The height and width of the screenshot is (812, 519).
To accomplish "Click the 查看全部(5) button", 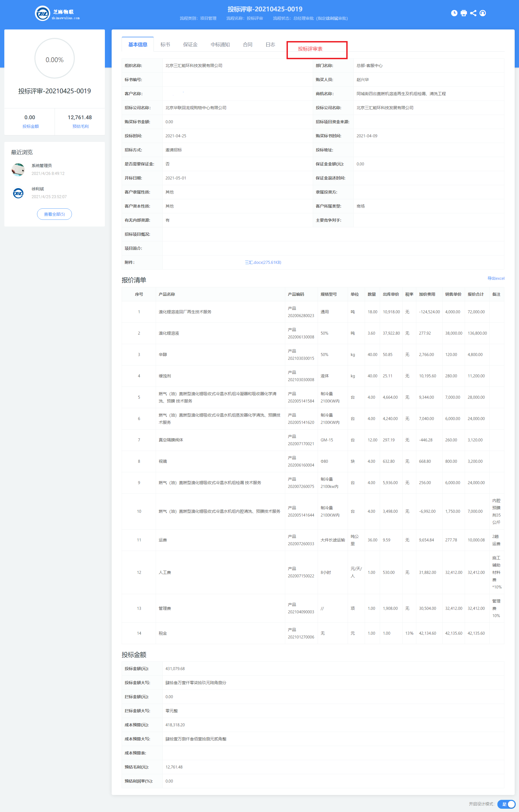I will 54,214.
